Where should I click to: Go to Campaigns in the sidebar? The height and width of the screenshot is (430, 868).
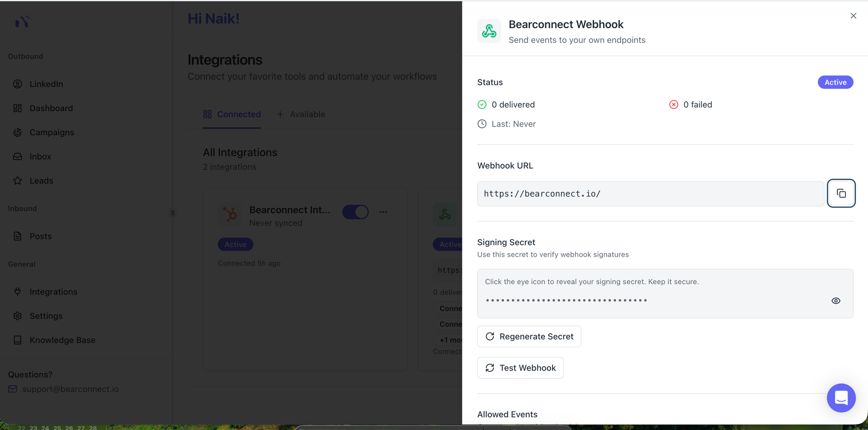52,132
